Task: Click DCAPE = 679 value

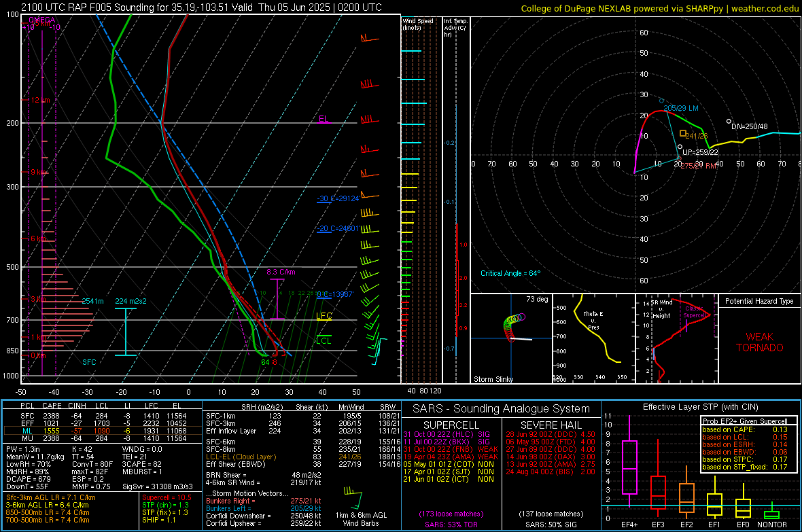Action: [x=28, y=479]
